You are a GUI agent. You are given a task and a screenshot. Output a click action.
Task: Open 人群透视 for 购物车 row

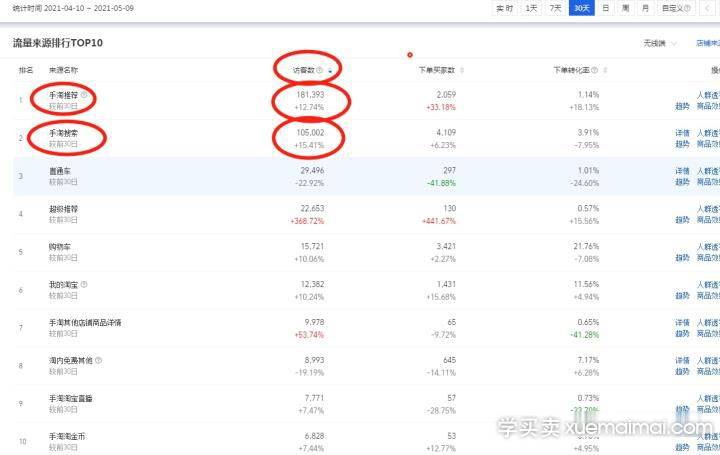click(x=709, y=247)
